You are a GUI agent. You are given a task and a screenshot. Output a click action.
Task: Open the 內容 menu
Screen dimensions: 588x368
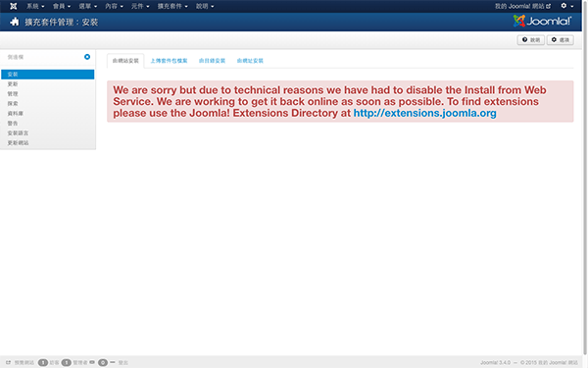[114, 6]
